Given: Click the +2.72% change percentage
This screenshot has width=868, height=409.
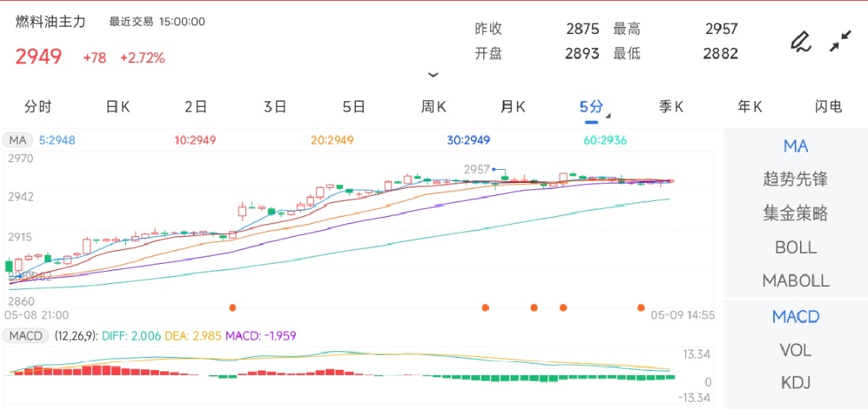Looking at the screenshot, I should click(x=142, y=58).
